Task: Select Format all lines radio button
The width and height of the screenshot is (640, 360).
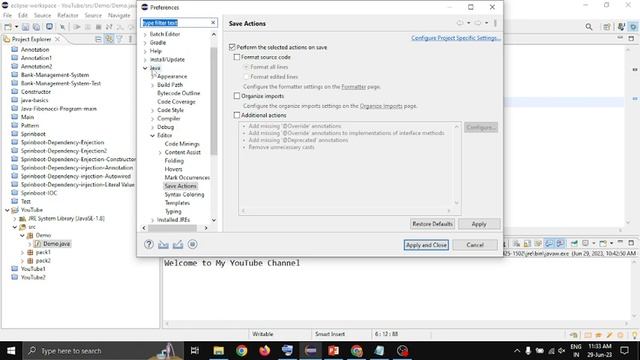Action: pos(246,67)
